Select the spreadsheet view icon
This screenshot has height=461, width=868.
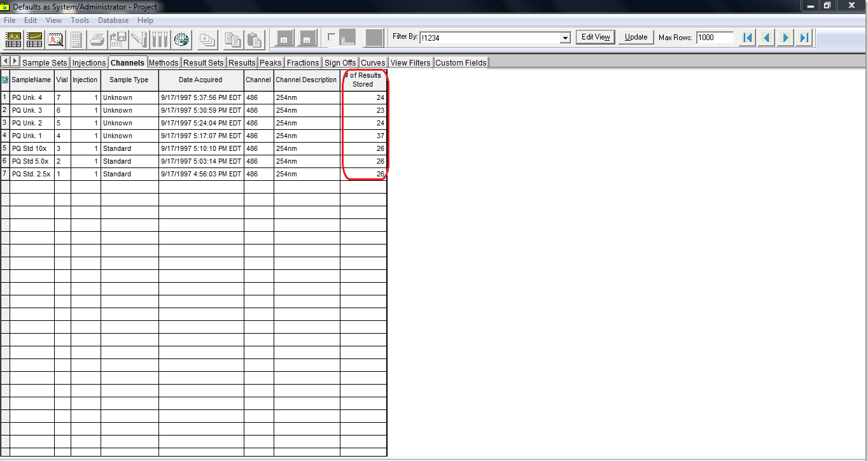coord(34,39)
